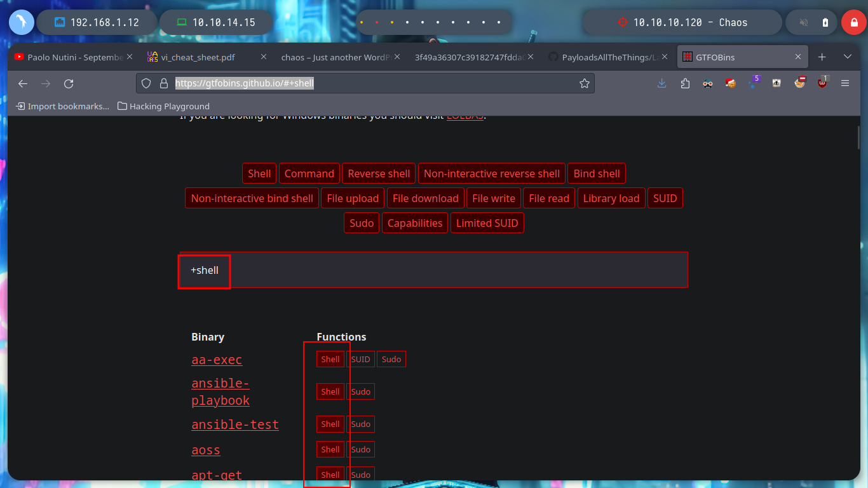Screen dimensions: 868x488
Task: Click the battery status icon
Action: point(825,22)
